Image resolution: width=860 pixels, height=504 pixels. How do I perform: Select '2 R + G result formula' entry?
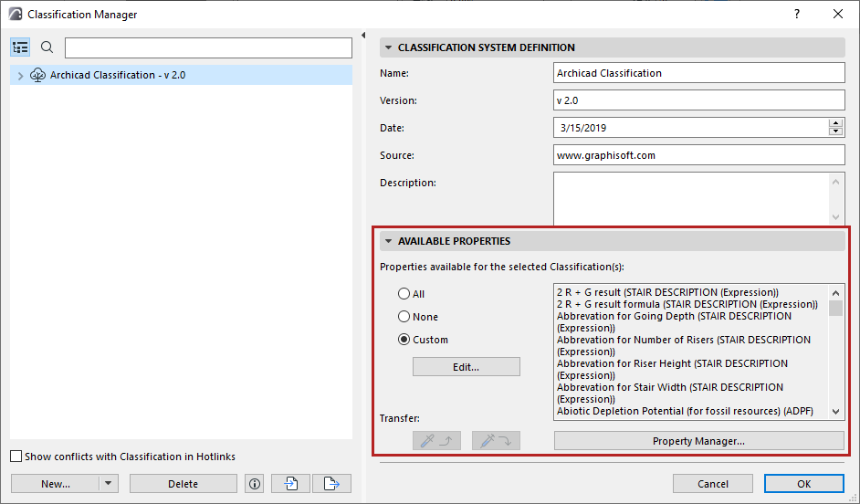pyautogui.click(x=687, y=304)
